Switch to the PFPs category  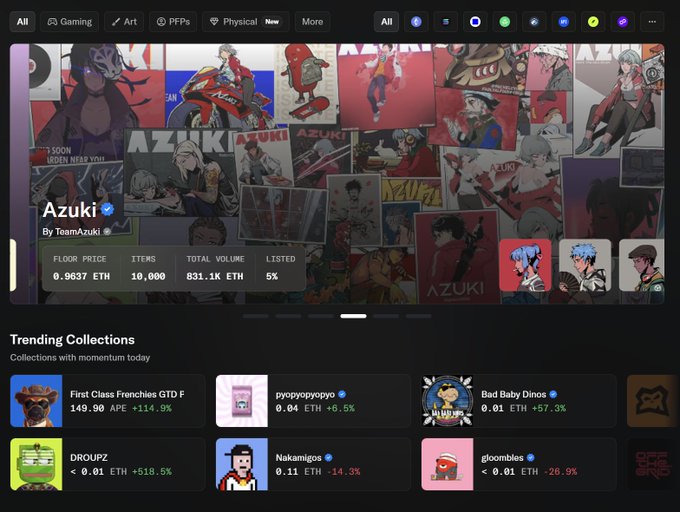click(173, 22)
